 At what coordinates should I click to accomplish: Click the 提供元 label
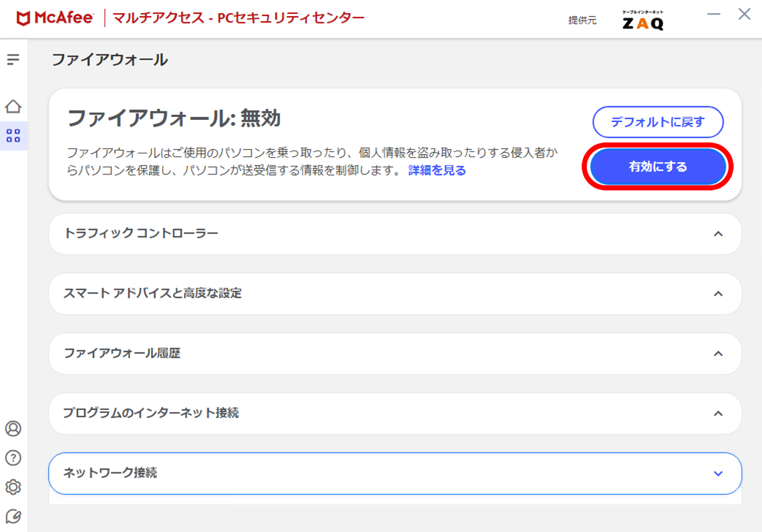point(582,20)
